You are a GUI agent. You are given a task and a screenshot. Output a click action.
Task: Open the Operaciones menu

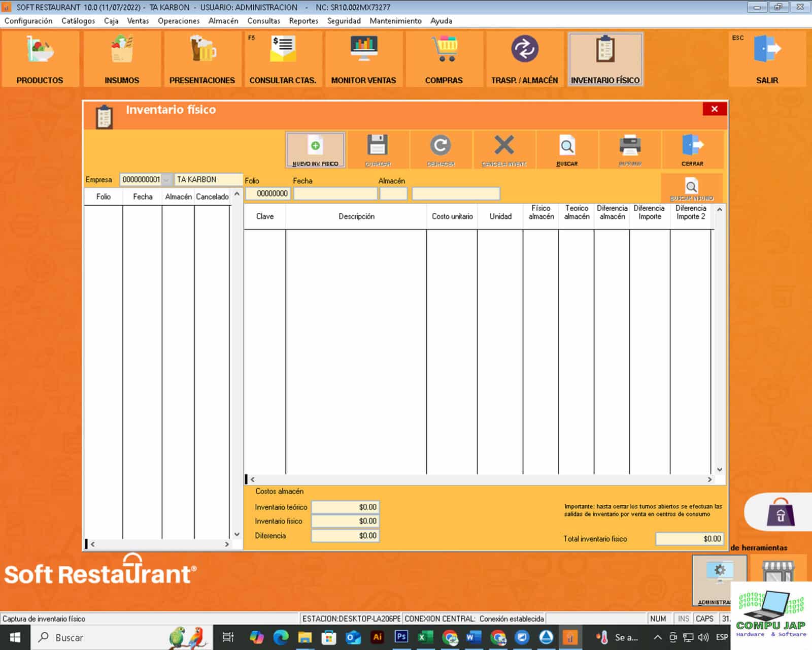point(179,21)
